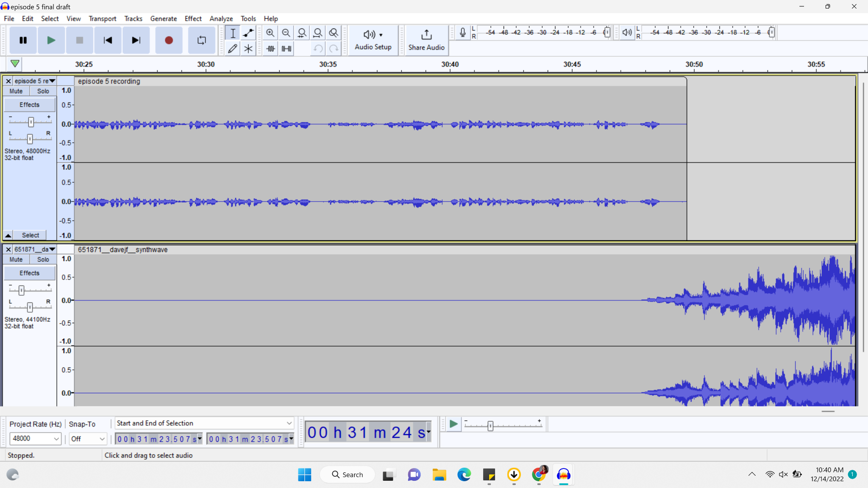Click the Skip to Start button
This screenshot has height=488, width=868.
[x=108, y=40]
